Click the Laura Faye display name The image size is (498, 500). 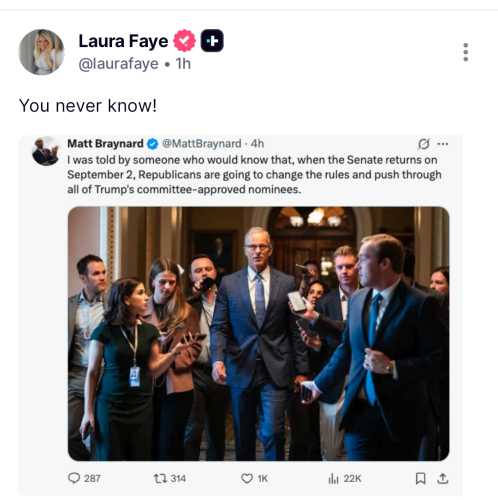pyautogui.click(x=123, y=41)
